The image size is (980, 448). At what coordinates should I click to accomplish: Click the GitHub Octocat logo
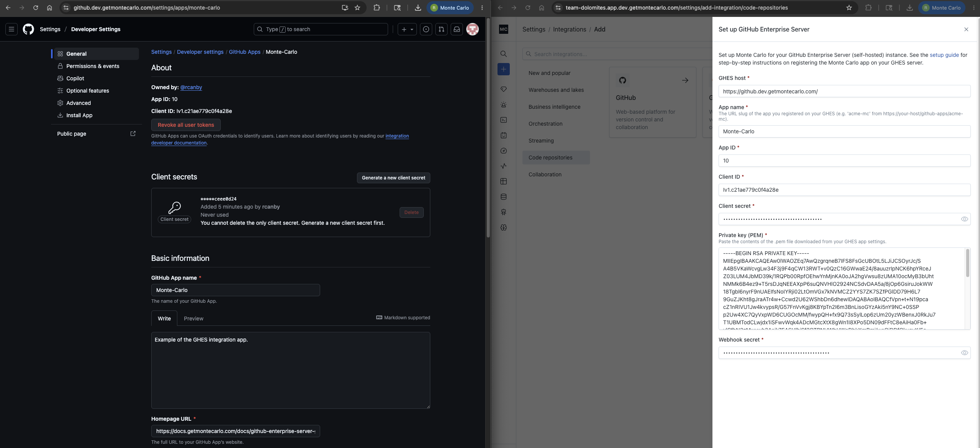tap(28, 29)
